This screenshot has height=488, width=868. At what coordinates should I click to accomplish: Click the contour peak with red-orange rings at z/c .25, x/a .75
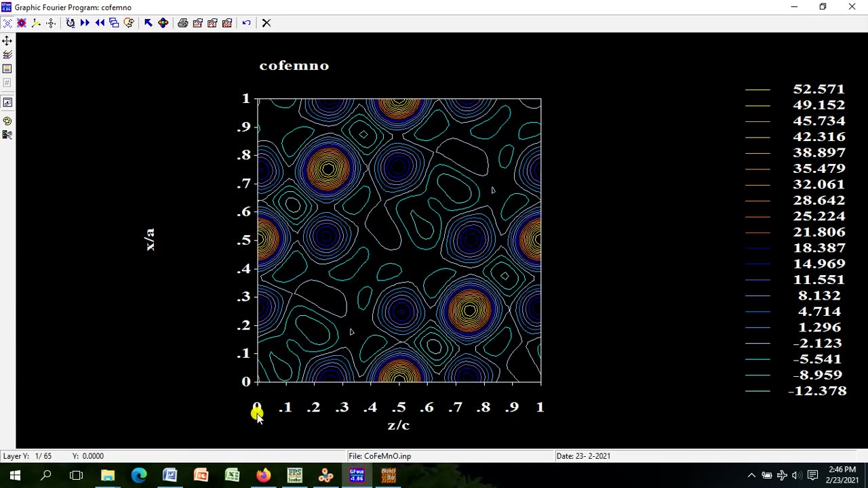pyautogui.click(x=328, y=169)
